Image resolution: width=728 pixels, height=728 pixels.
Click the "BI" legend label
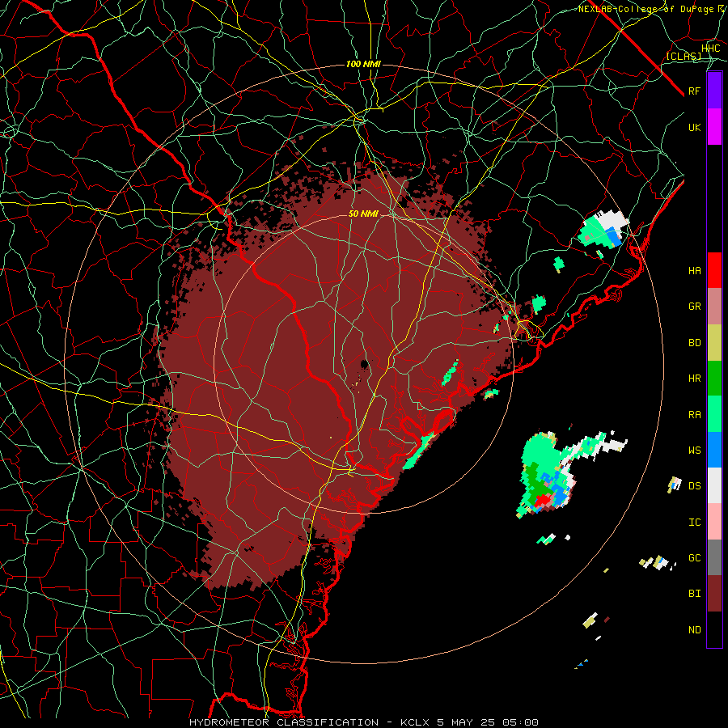click(694, 594)
